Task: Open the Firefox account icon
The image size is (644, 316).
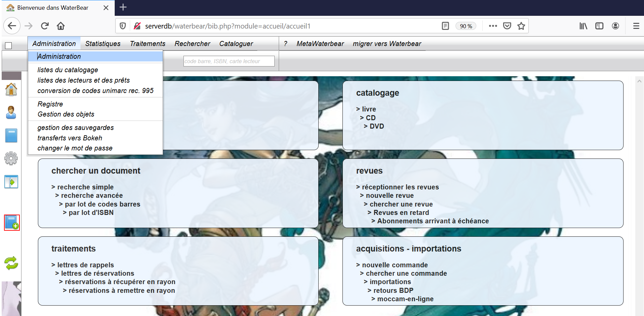Action: 615,26
